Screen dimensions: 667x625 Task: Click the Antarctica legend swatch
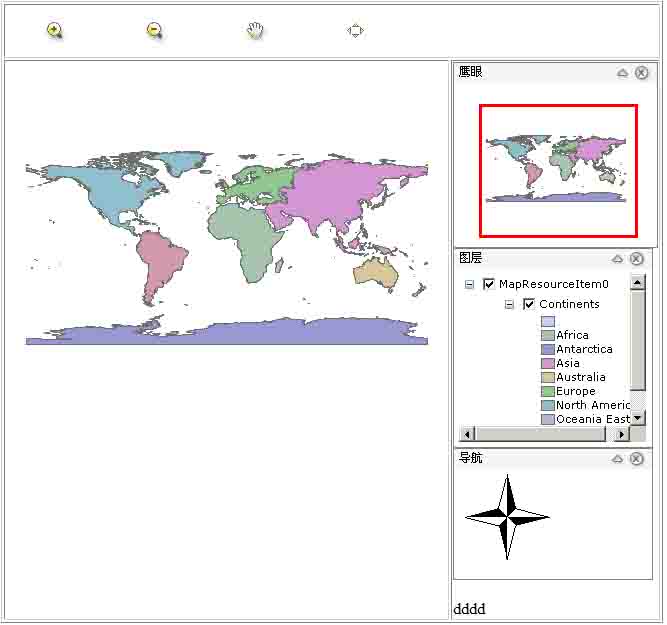tap(548, 350)
